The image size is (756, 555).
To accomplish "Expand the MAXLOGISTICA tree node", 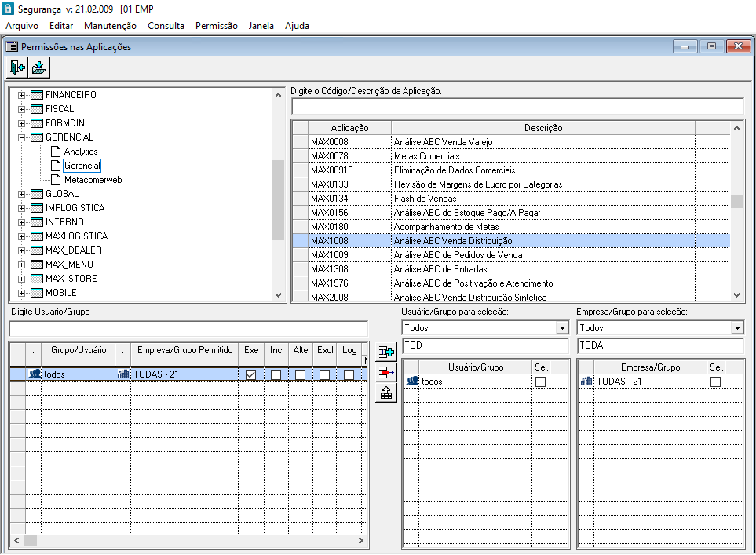I will pos(21,236).
